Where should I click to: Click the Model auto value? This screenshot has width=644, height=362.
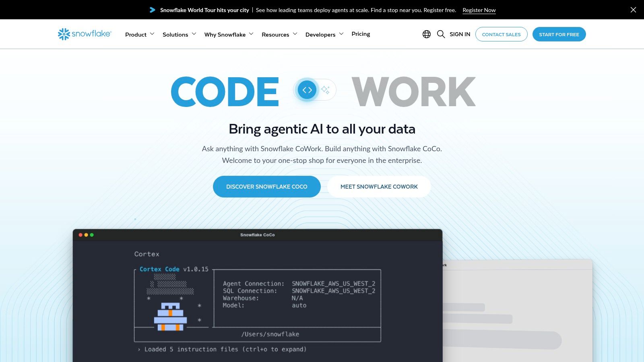299,305
